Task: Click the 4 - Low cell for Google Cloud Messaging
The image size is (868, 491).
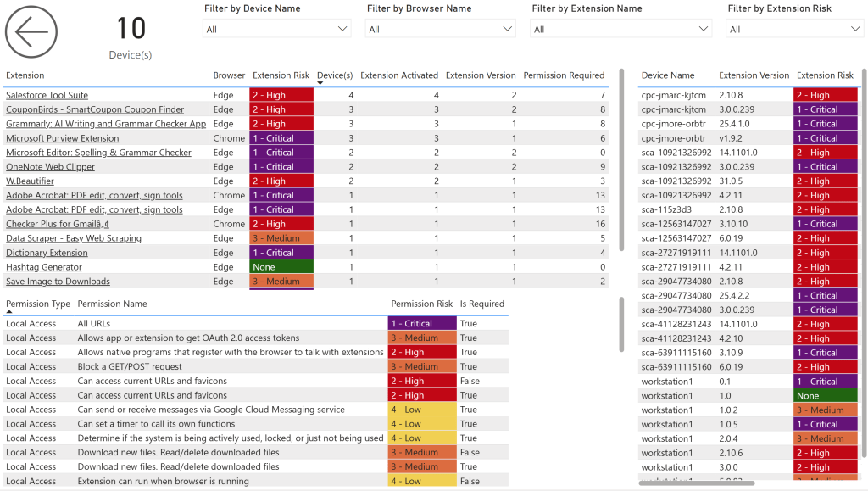Action: (x=422, y=410)
